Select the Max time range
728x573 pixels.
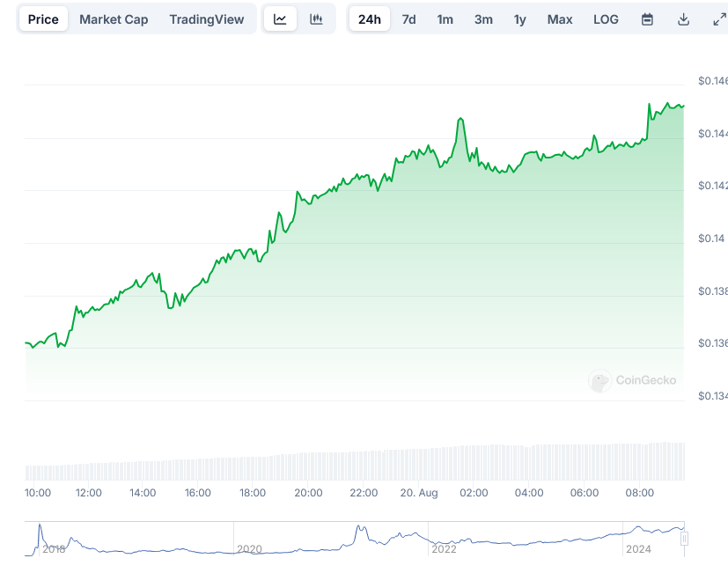pos(560,19)
